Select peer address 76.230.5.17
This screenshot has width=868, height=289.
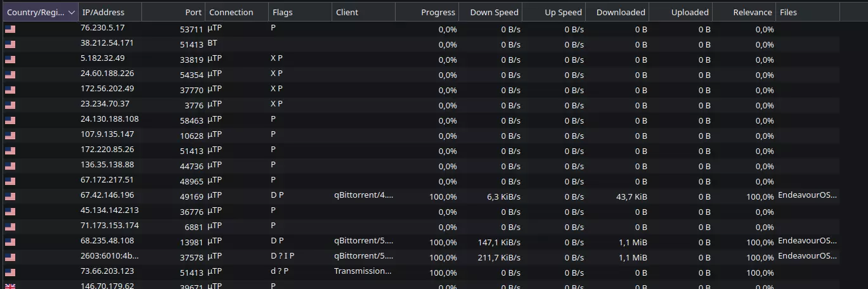103,28
